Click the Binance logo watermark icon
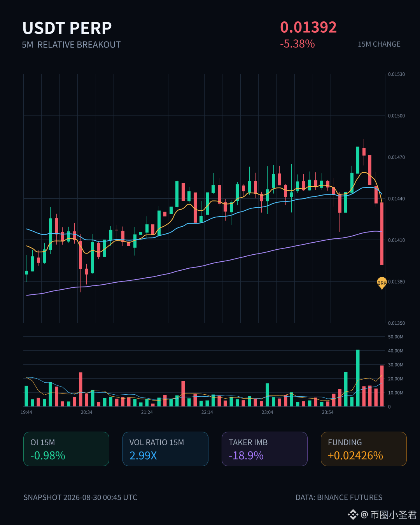Viewport: 420px width, 525px height. point(353,515)
